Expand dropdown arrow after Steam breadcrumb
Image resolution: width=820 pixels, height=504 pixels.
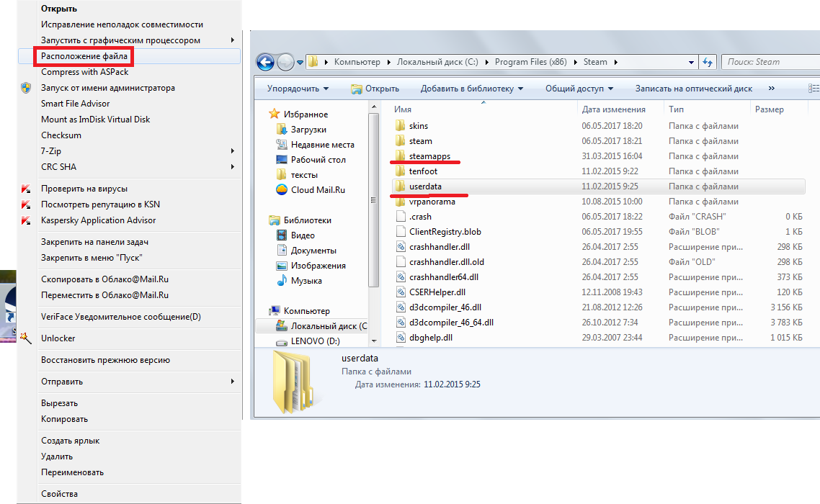615,62
